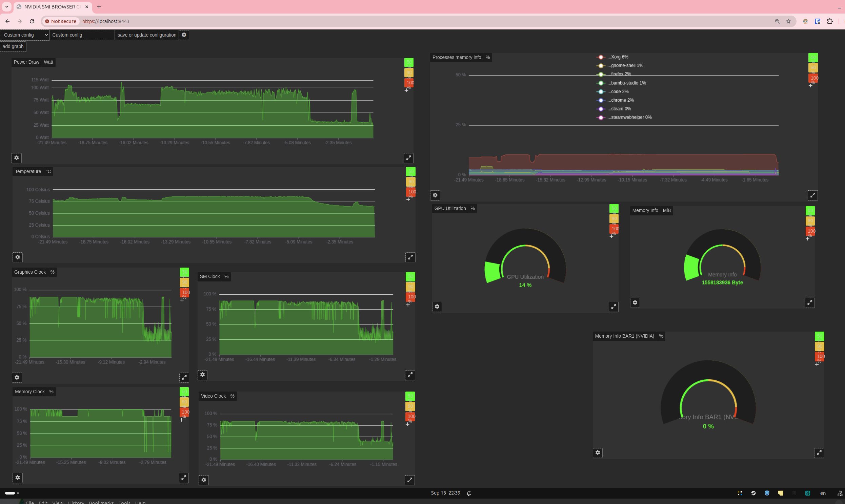Click the add graph button
The height and width of the screenshot is (504, 845).
[x=13, y=46]
